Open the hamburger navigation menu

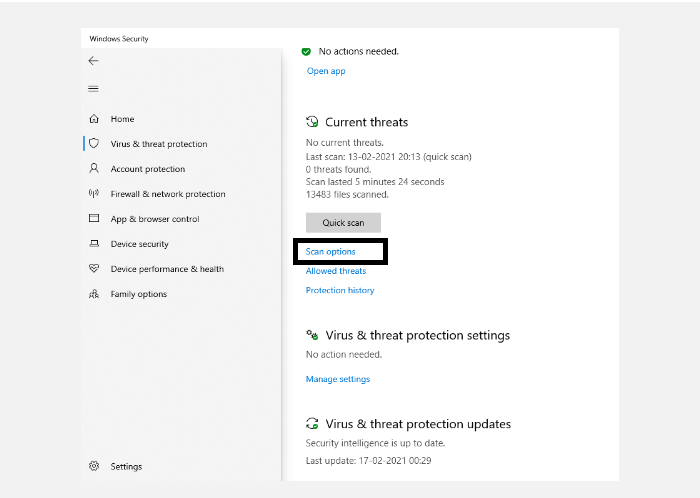pos(93,89)
